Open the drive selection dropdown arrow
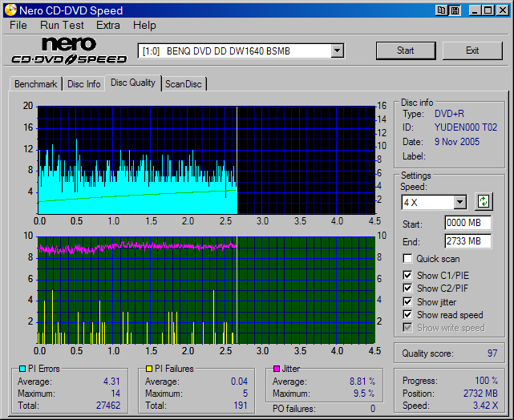 (x=337, y=50)
